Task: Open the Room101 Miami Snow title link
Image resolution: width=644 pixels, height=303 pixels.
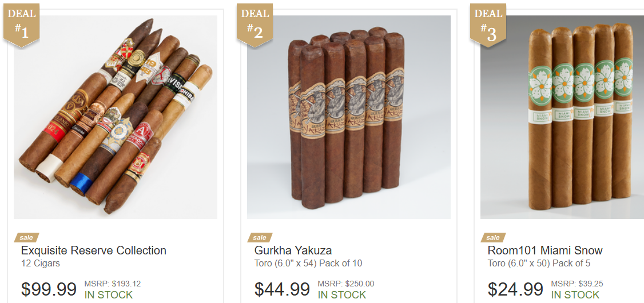Action: point(545,250)
